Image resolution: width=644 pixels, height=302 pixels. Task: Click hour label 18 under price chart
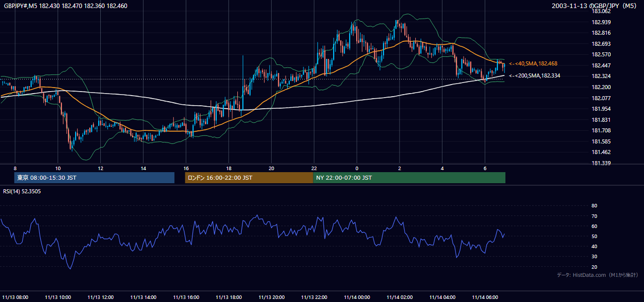click(229, 168)
